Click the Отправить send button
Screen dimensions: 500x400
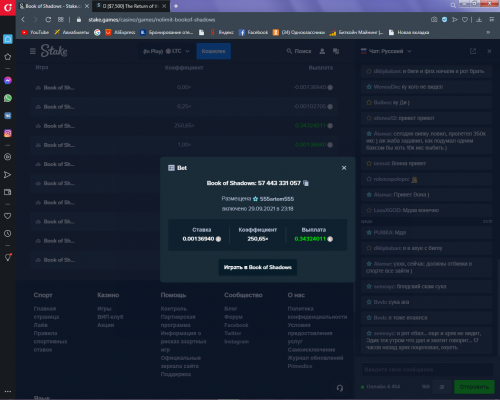(x=474, y=387)
